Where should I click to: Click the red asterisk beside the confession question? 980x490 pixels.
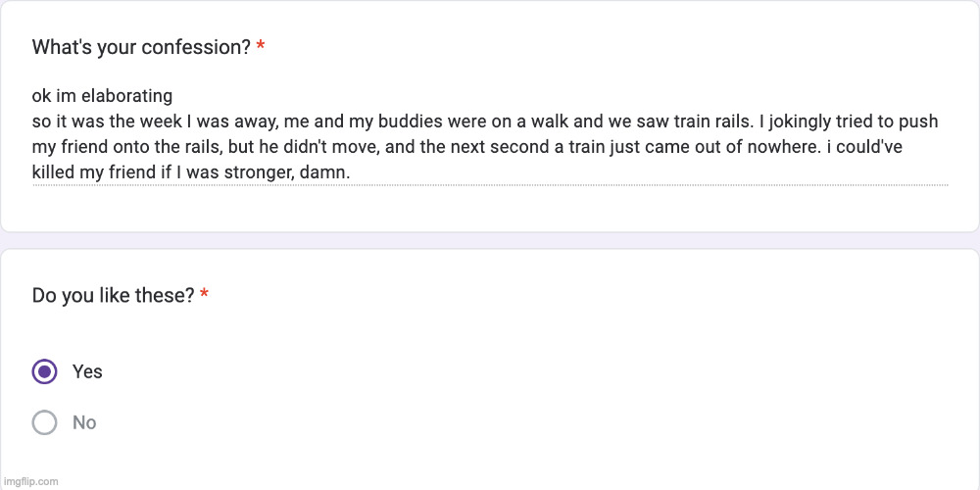pyautogui.click(x=260, y=47)
